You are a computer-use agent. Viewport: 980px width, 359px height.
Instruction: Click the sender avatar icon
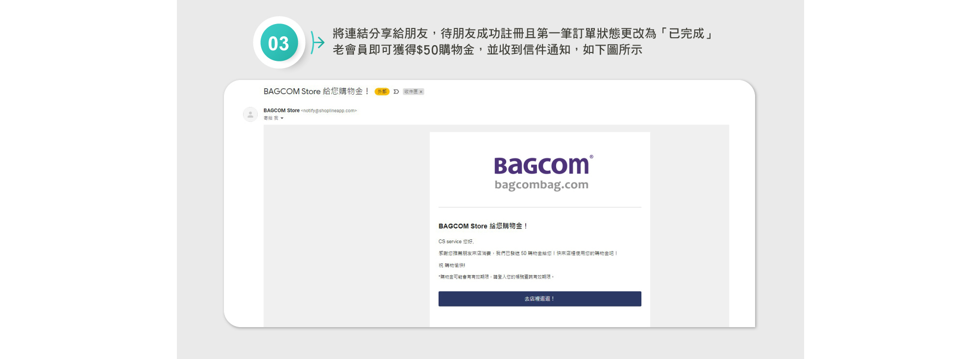[250, 114]
